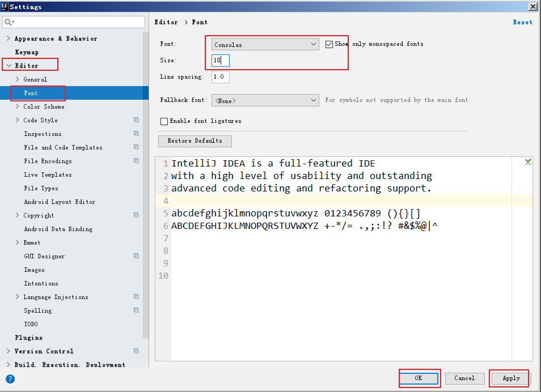Expand the Code Style node
The width and height of the screenshot is (541, 392).
pyautogui.click(x=17, y=120)
